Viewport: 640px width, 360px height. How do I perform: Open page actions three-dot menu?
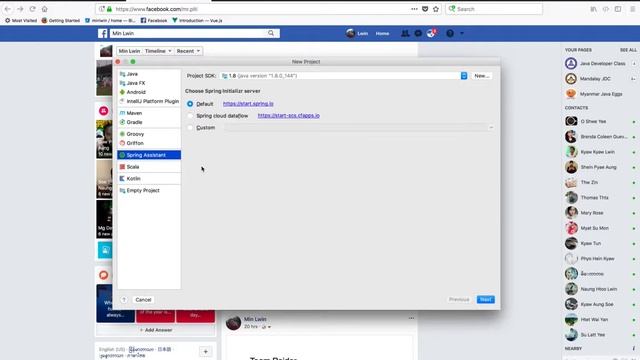[x=414, y=9]
